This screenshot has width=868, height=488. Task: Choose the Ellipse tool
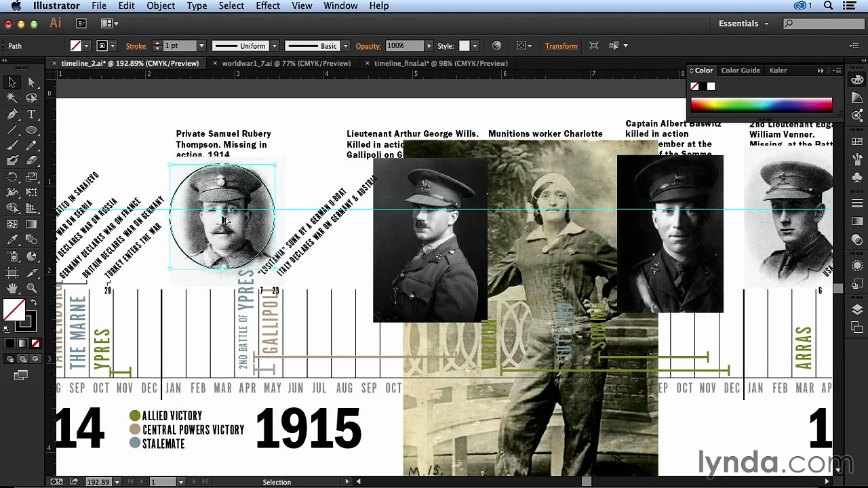31,130
